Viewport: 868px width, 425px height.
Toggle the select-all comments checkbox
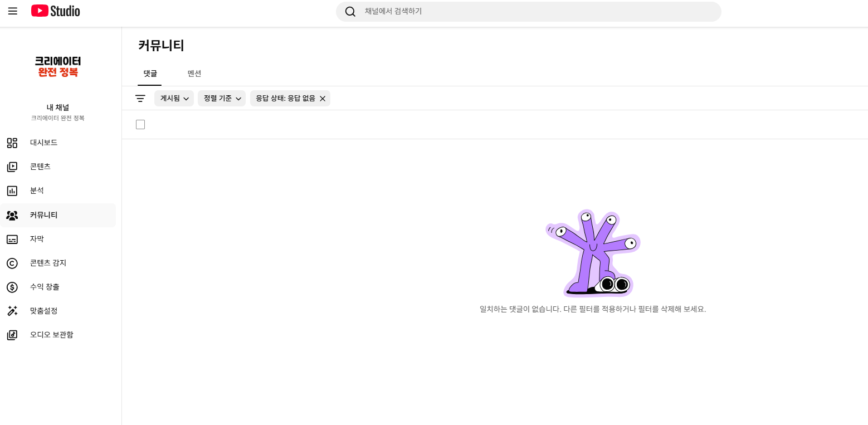(140, 124)
